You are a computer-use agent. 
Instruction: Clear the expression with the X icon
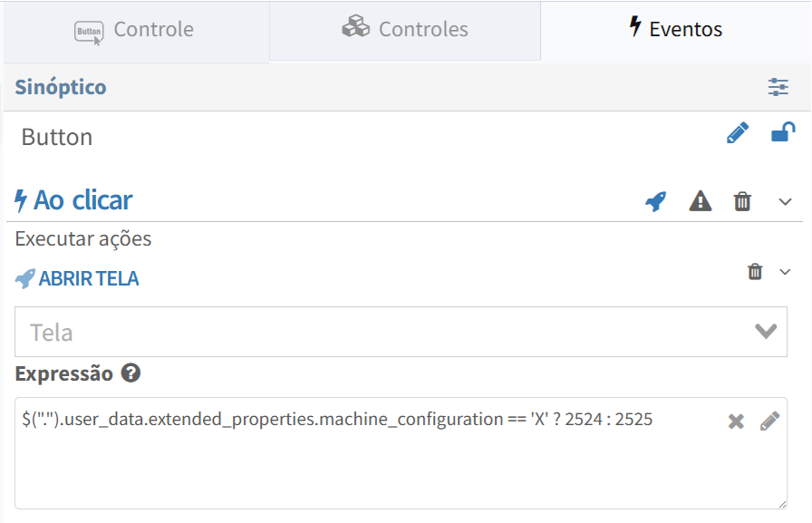click(736, 421)
